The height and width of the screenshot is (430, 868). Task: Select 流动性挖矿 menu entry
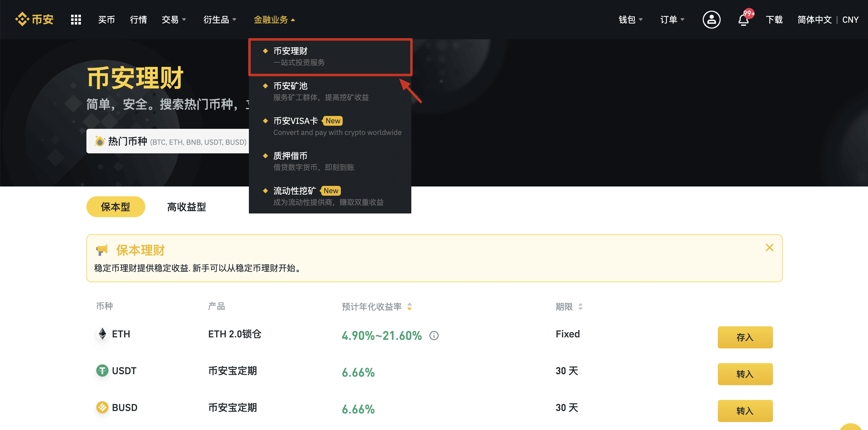click(330, 196)
